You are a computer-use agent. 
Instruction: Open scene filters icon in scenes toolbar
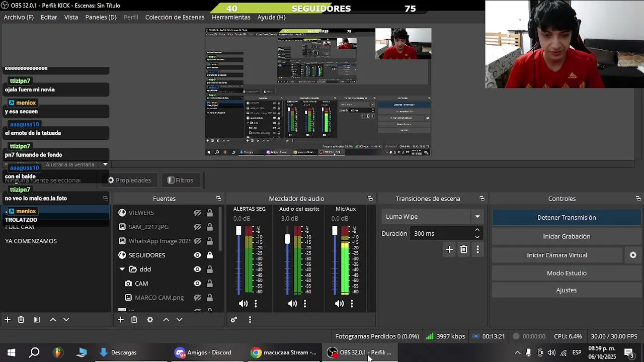(x=37, y=320)
